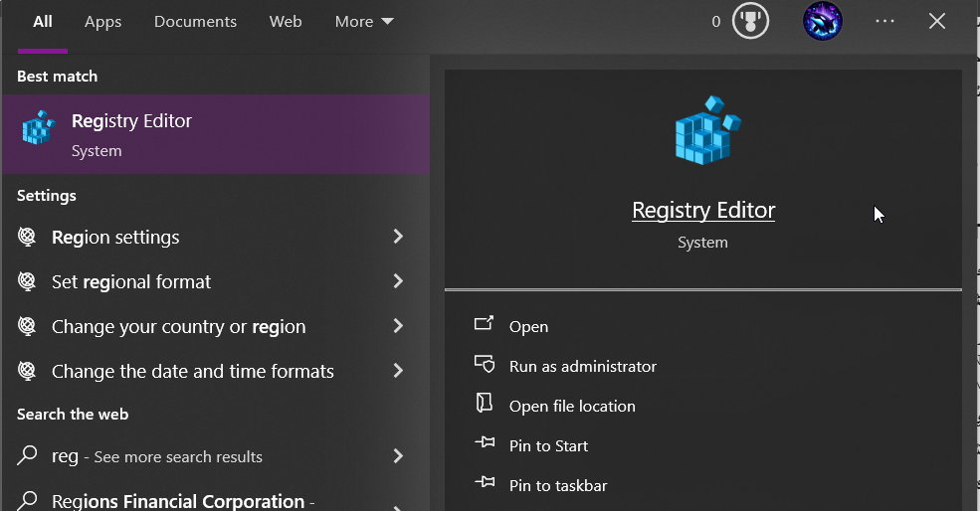This screenshot has height=511, width=980.
Task: Switch to the Web tab
Action: [286, 21]
